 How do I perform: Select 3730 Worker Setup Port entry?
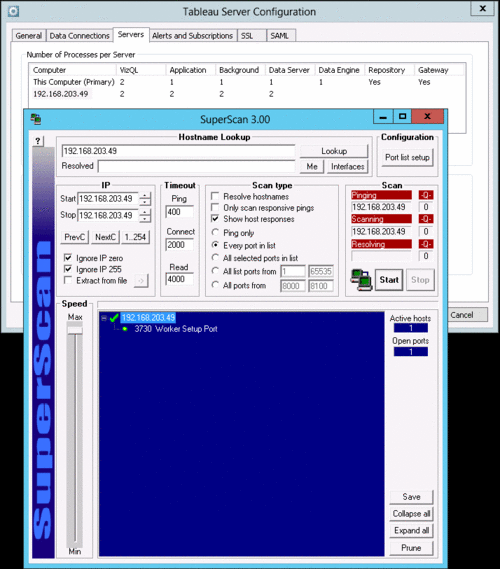(x=176, y=329)
